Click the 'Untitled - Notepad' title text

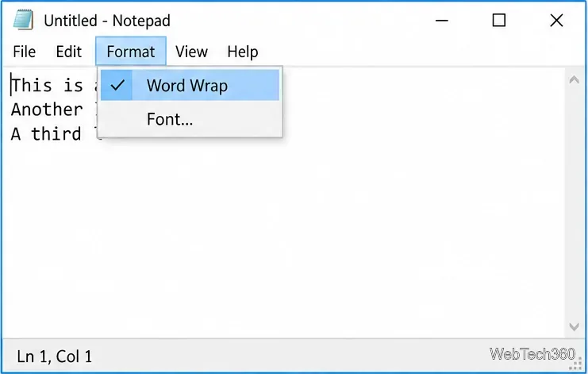(107, 21)
